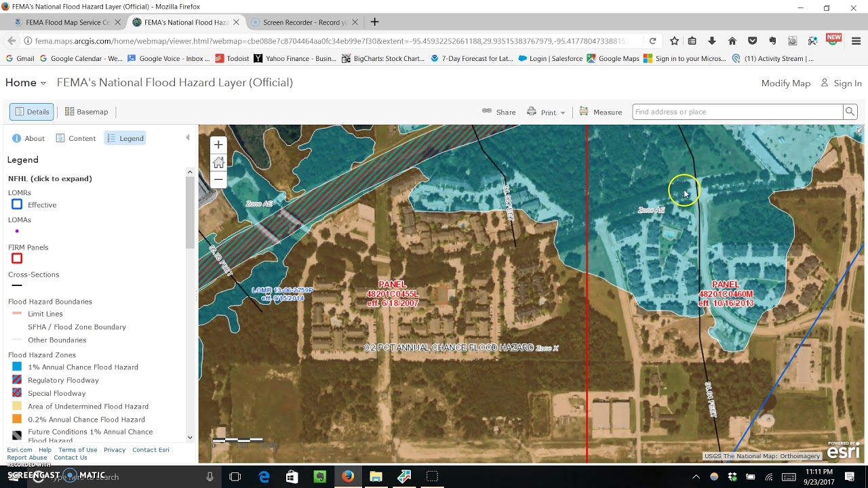Screen dimensions: 868x488
Task: Open the Gmail bookmark
Action: (20, 59)
